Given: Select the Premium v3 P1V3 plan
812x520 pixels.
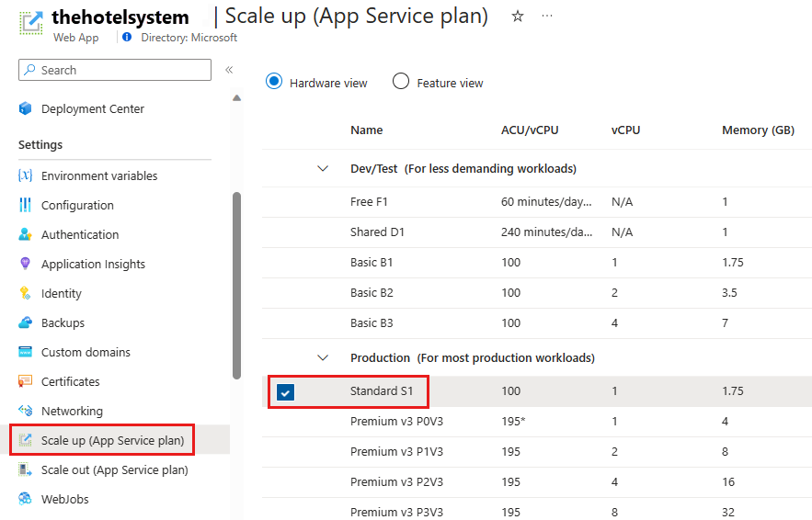Looking at the screenshot, I should point(537,452).
